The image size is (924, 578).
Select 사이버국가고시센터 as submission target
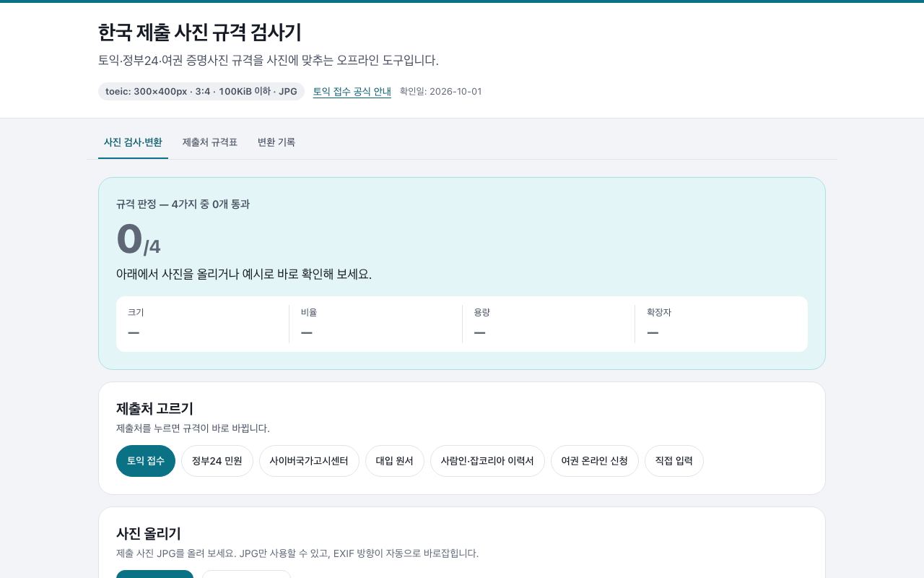point(309,461)
